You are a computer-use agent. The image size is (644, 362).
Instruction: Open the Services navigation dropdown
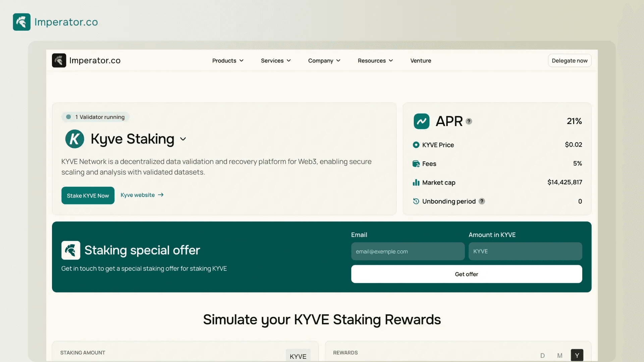[x=275, y=61]
